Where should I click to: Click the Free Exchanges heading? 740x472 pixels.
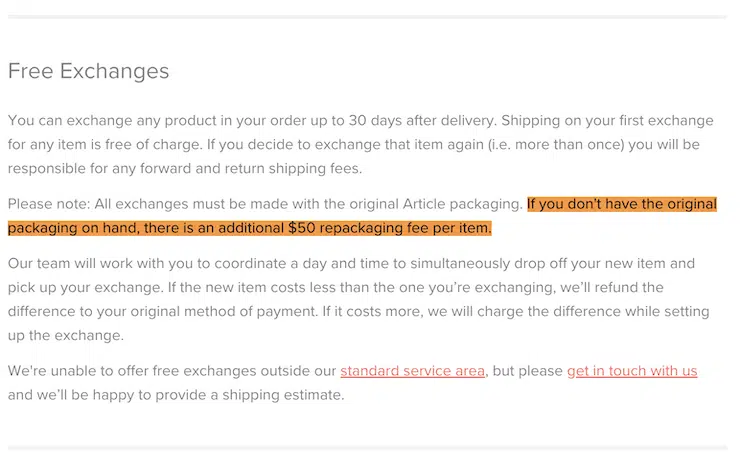pyautogui.click(x=88, y=71)
